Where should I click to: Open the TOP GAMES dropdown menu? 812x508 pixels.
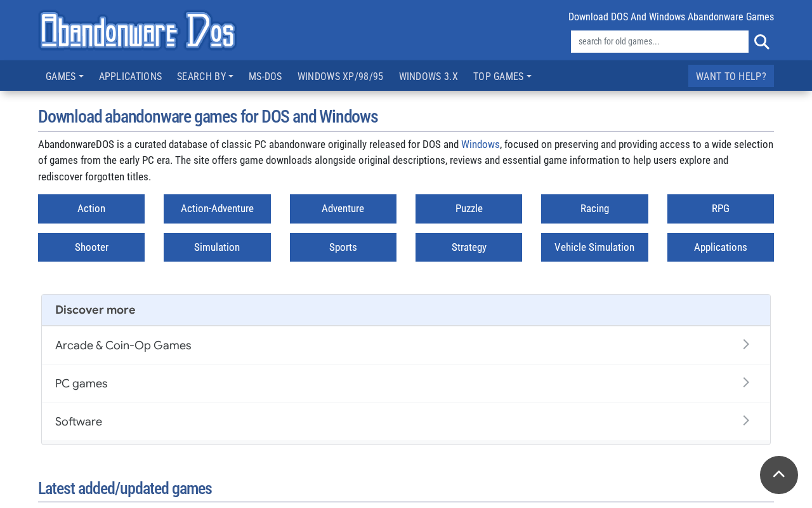(x=502, y=76)
